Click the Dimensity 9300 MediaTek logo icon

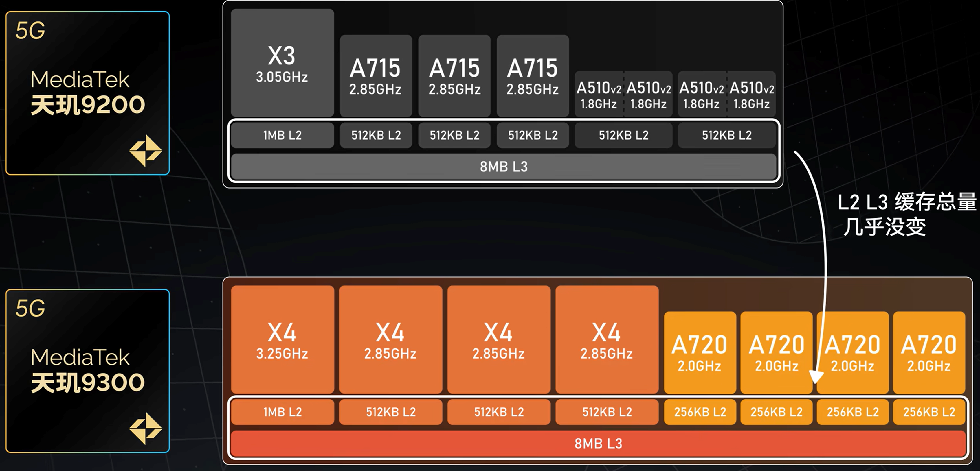145,428
